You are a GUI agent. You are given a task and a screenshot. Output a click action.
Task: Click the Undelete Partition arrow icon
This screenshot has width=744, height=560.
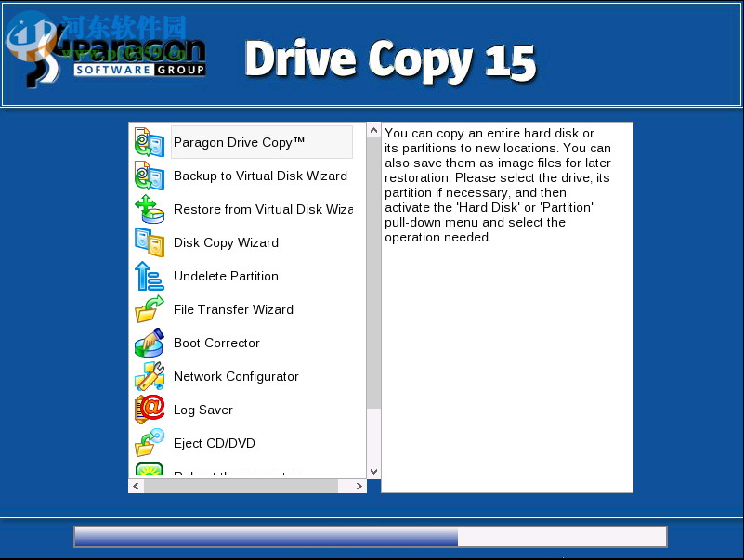pos(150,276)
